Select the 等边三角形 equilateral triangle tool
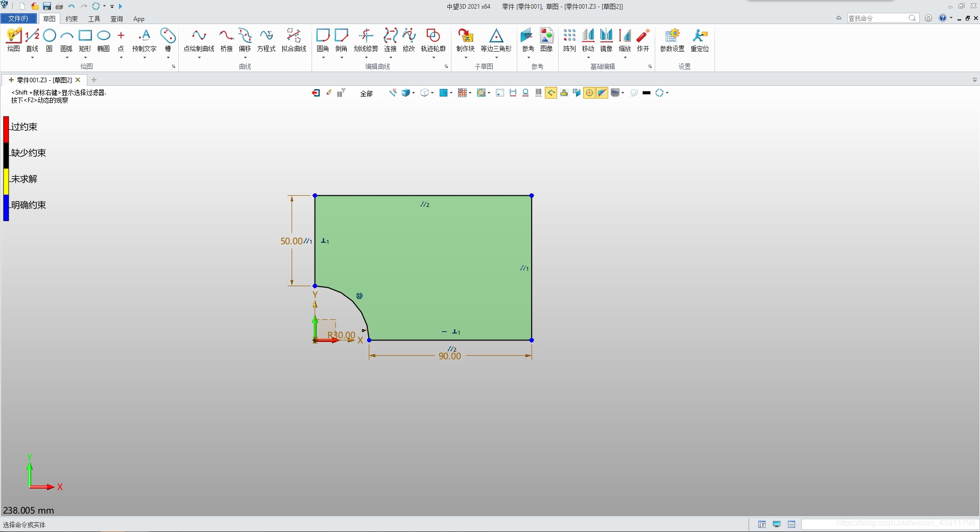980x532 pixels. (496, 40)
